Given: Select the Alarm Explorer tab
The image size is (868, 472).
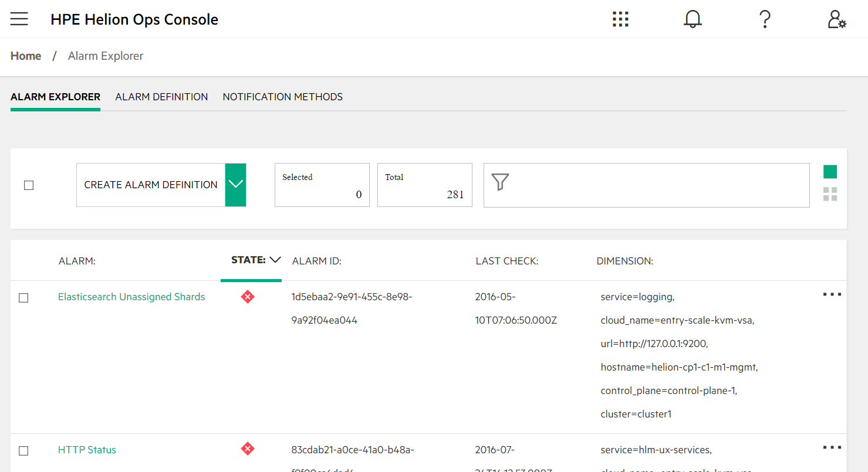Looking at the screenshot, I should coord(55,97).
